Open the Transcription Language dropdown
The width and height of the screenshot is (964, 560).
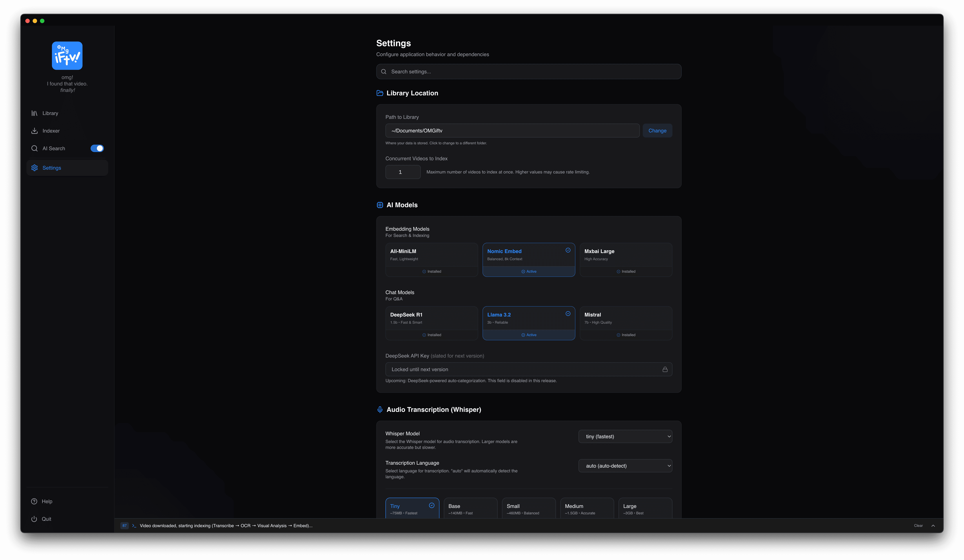[625, 466]
